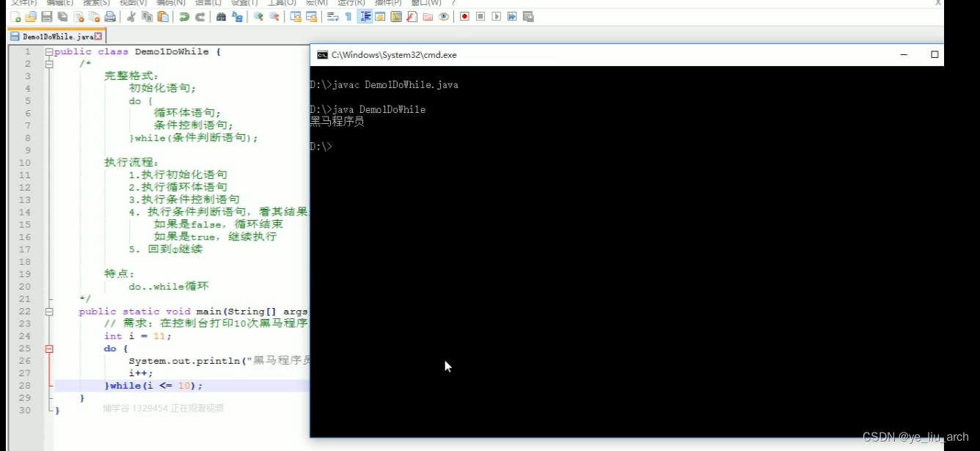The height and width of the screenshot is (451, 980).
Task: Collapse the main method fold on line 22
Action: point(49,312)
